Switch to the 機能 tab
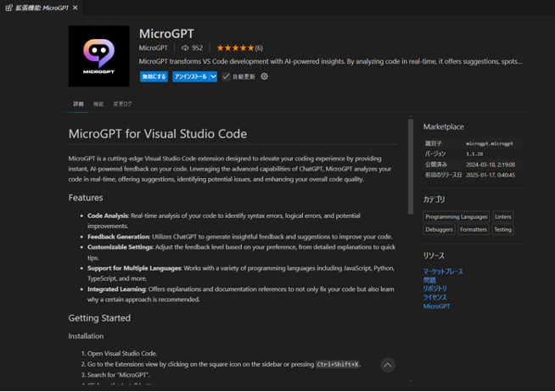This screenshot has height=392, width=555. click(98, 104)
